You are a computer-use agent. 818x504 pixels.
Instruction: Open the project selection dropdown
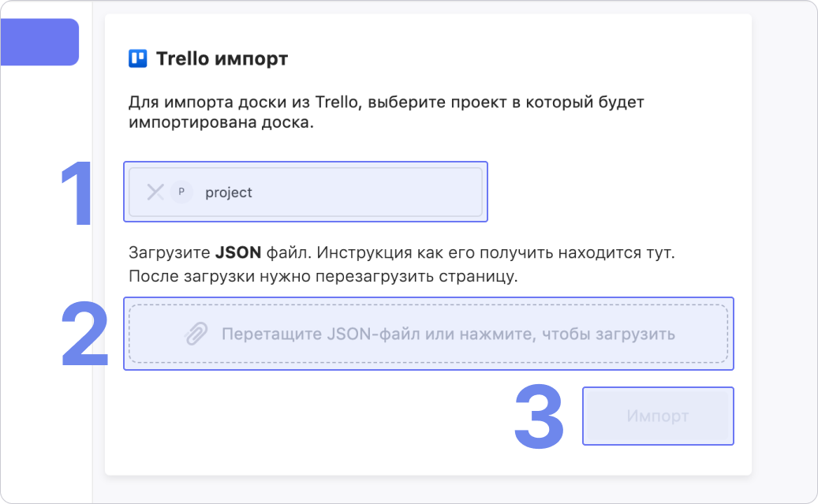(x=306, y=192)
